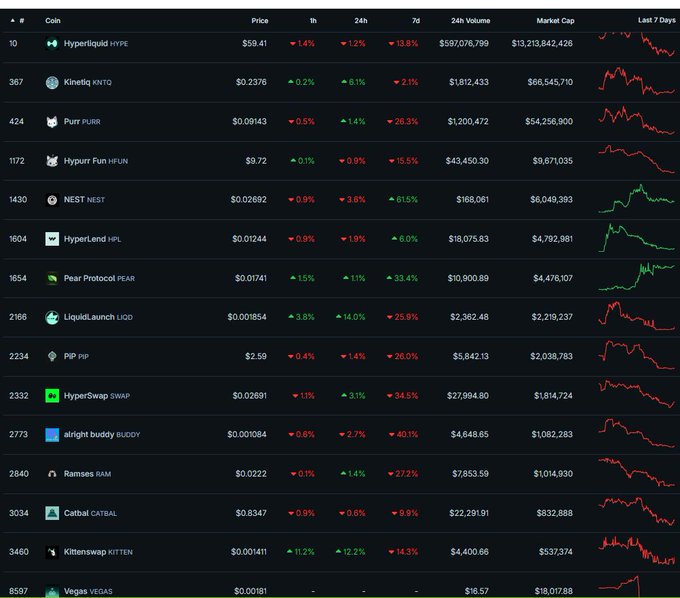Screen dimensions: 680x598
Task: Click Hyperliquid's 7-day sparkline chart
Action: tap(636, 43)
